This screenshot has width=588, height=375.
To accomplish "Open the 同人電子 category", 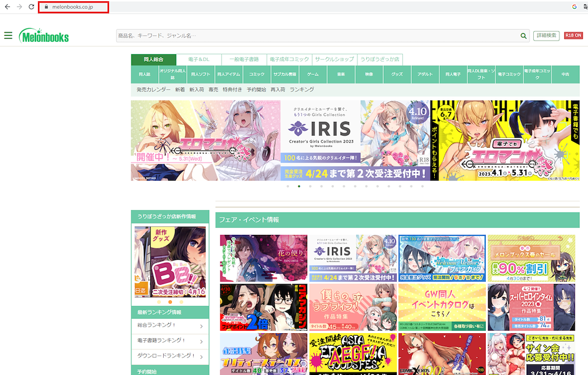I will [453, 74].
